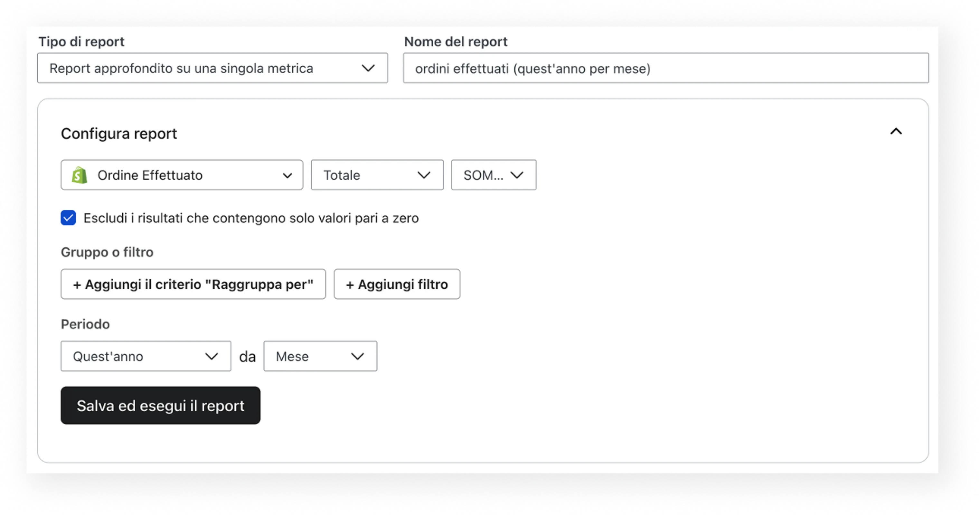The height and width of the screenshot is (515, 980).
Task: Open the SOM aggregation dropdown
Action: click(494, 175)
